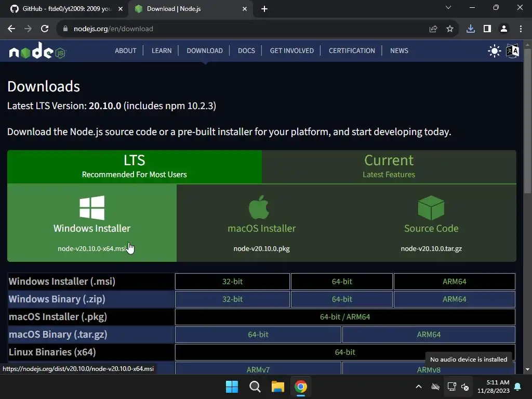Select the LTS Recommended For Most Users tab
The image size is (532, 399).
[135, 167]
